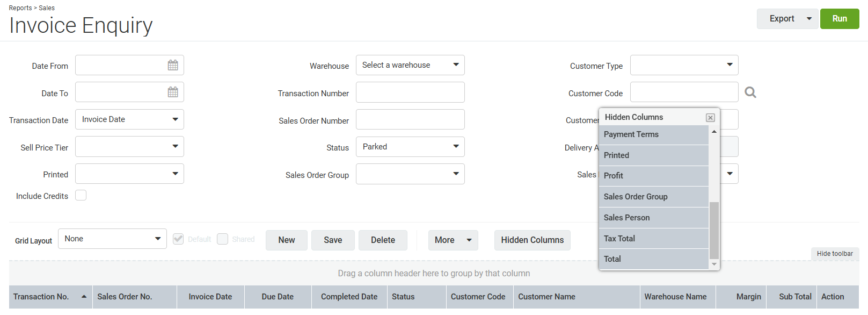Image resolution: width=868 pixels, height=315 pixels.
Task: Toggle the Shared grid layout checkbox
Action: coord(223,239)
